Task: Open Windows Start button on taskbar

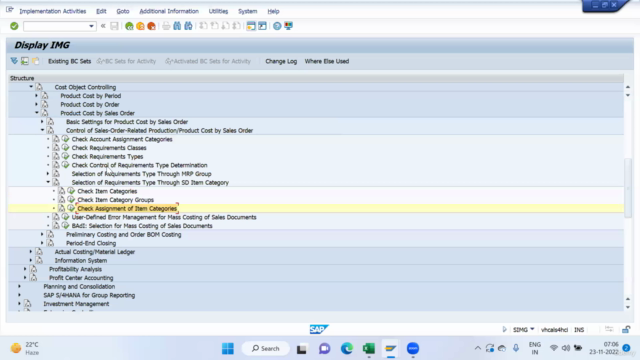Action: click(x=228, y=349)
